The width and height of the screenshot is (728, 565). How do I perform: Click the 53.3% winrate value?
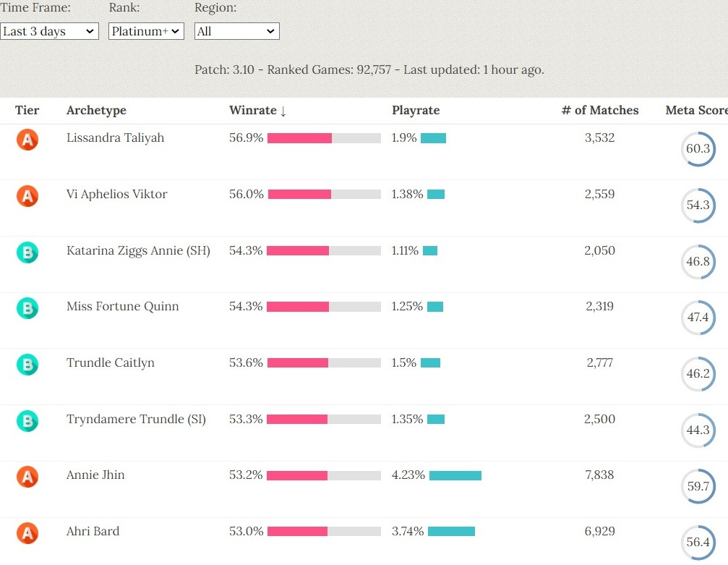point(246,419)
